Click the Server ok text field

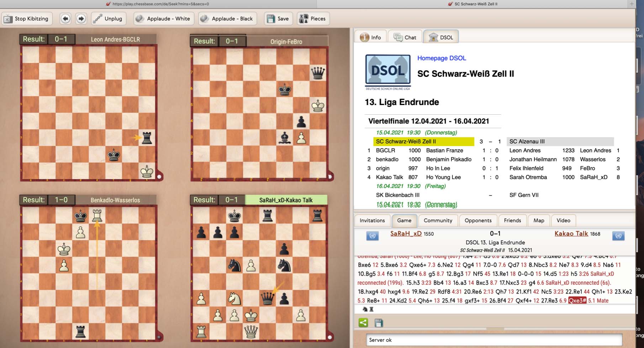click(495, 340)
